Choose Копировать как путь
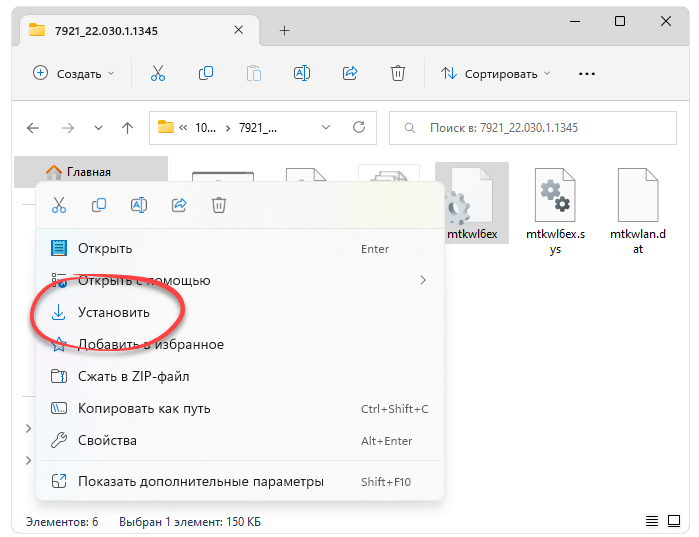This screenshot has height=537, width=699. coord(240,409)
